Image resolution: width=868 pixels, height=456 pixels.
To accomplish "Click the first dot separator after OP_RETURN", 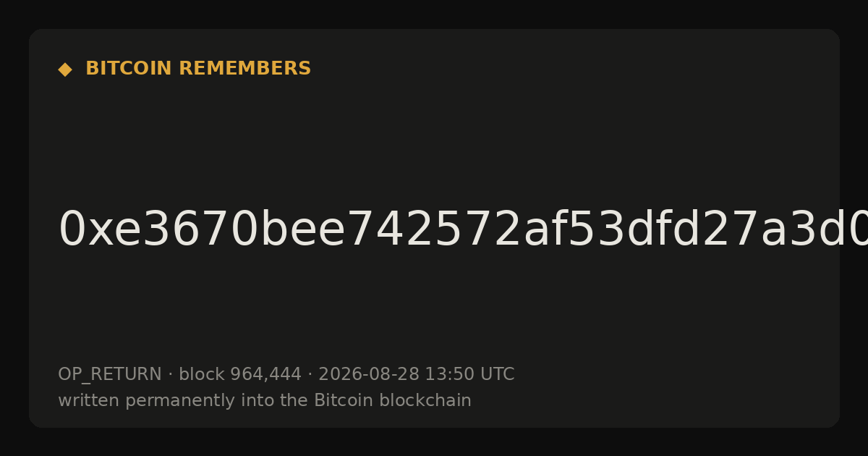I will coord(170,375).
